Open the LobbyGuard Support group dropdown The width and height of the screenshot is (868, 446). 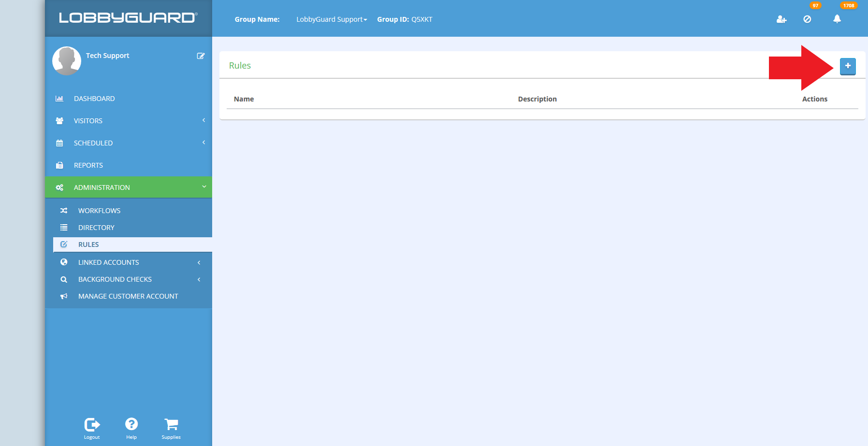(332, 19)
